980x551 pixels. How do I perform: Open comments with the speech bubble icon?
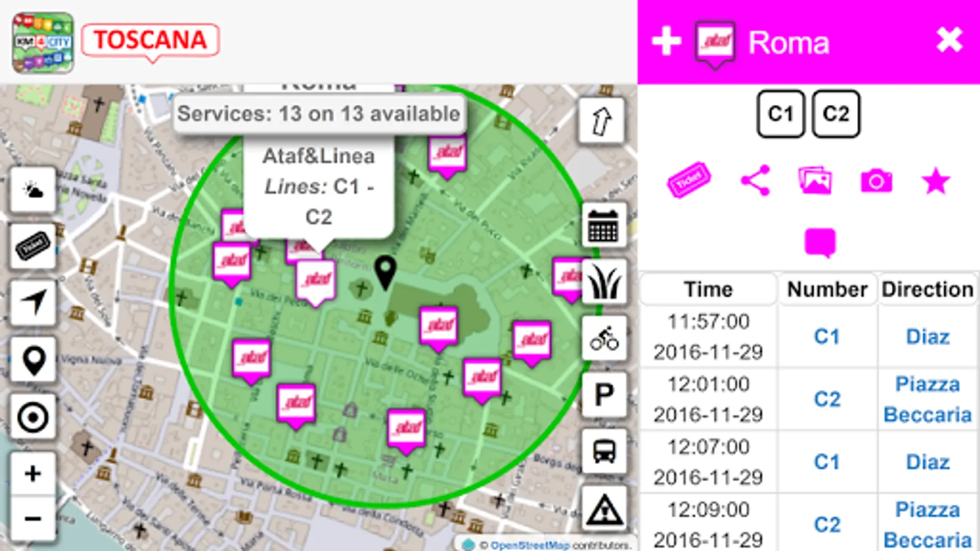coord(820,242)
